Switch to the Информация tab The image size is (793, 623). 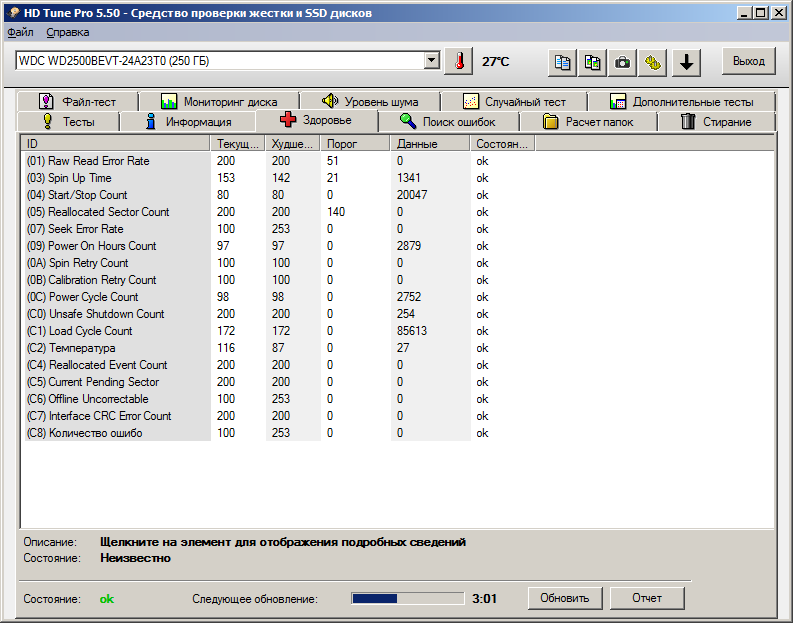[x=187, y=122]
